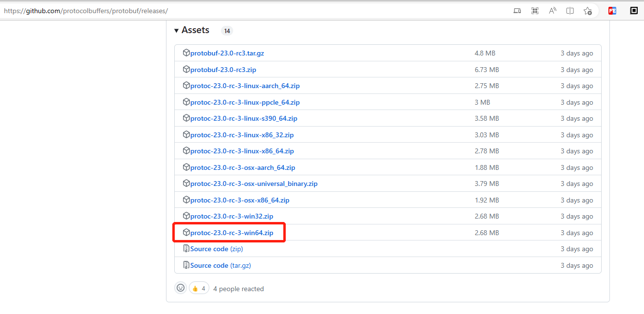Click the zip file icon beside Source code (tar.gz)
Image resolution: width=644 pixels, height=314 pixels.
pos(186,265)
